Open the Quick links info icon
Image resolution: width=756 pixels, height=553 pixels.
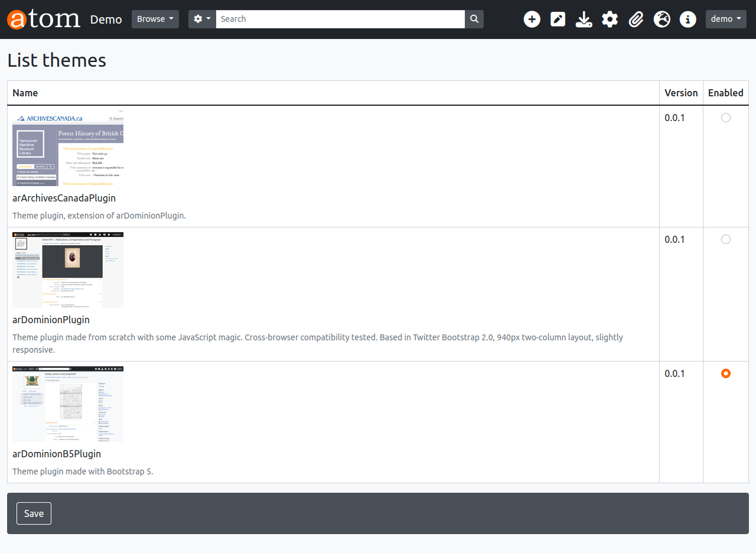[x=687, y=19]
